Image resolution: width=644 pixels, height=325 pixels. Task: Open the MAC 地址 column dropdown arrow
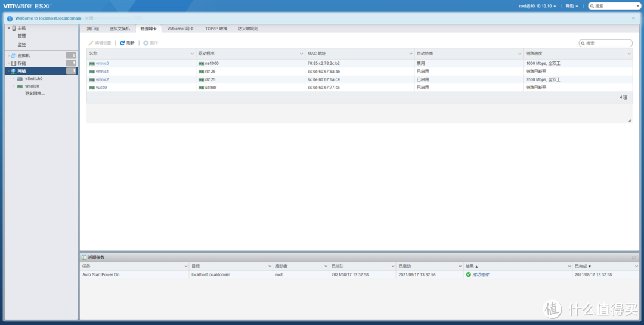(411, 54)
